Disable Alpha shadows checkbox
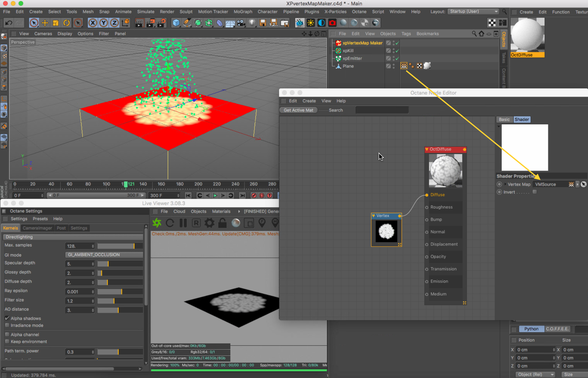Image resolution: width=588 pixels, height=378 pixels. (x=7, y=318)
